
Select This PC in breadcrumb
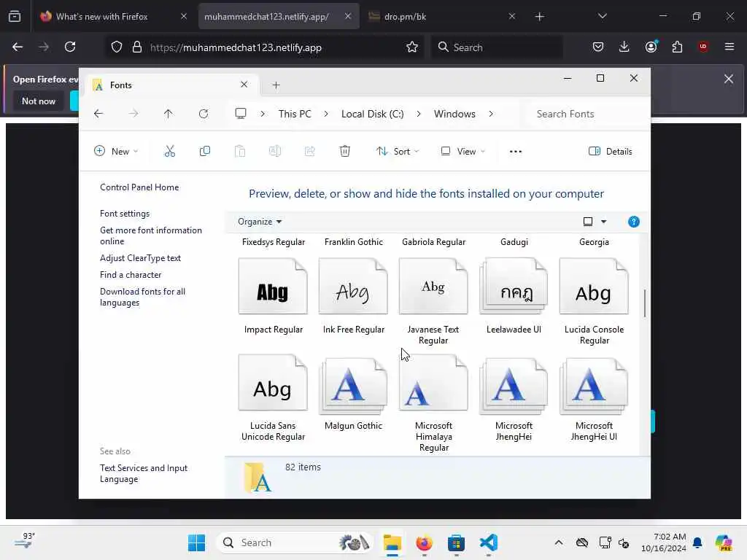[x=295, y=114]
